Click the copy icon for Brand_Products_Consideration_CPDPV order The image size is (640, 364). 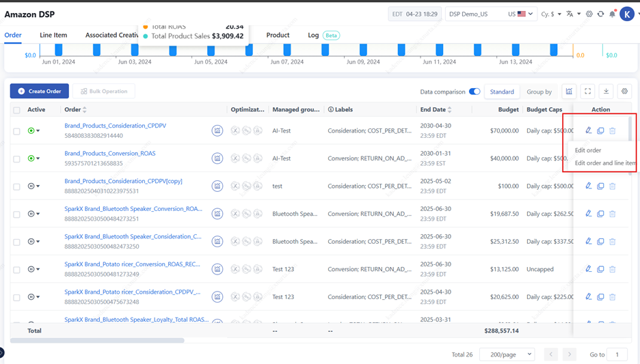[600, 130]
